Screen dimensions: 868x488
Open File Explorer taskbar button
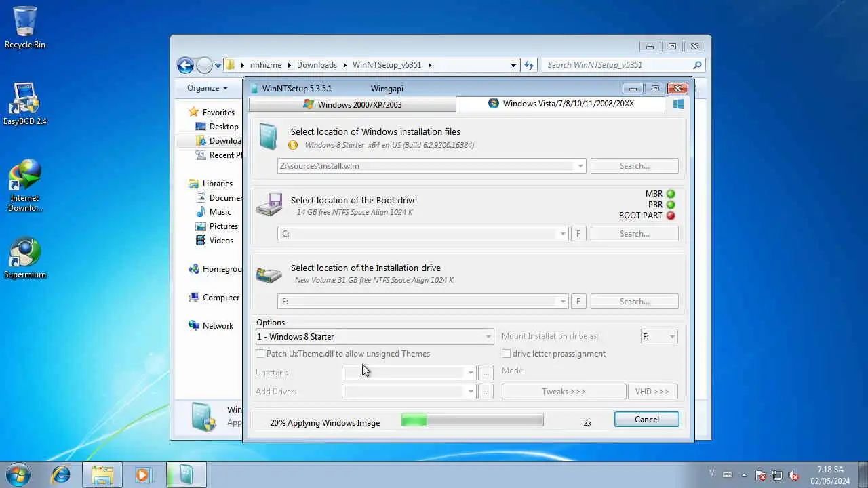pyautogui.click(x=102, y=474)
